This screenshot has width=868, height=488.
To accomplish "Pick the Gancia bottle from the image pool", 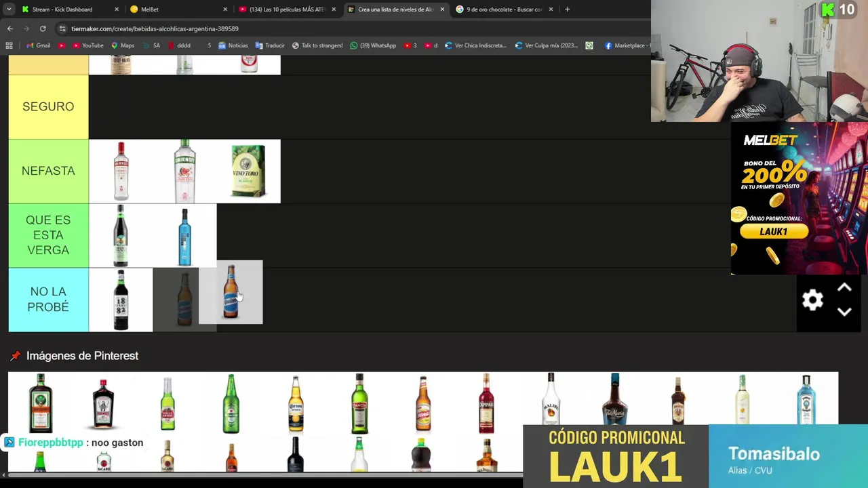I will click(x=359, y=403).
